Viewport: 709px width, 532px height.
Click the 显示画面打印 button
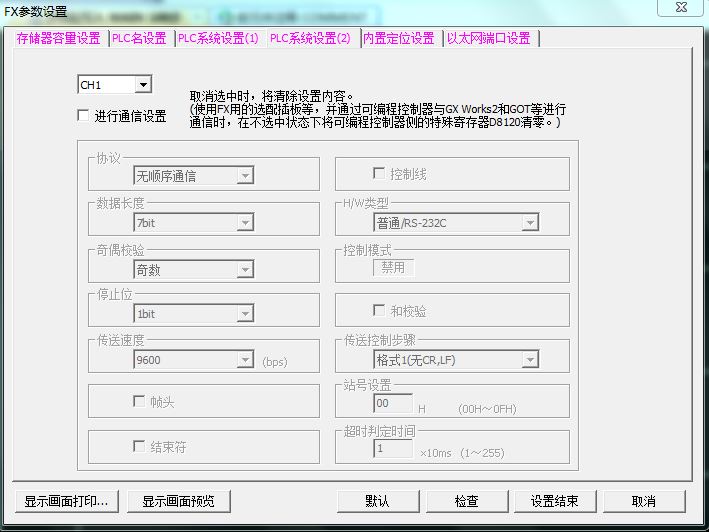(67, 501)
